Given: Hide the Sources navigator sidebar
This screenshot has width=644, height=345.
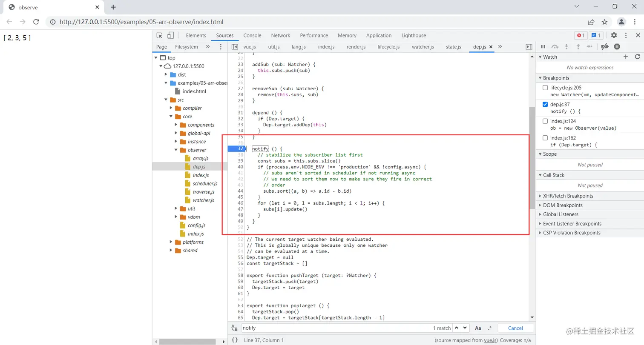Looking at the screenshot, I should [234, 47].
